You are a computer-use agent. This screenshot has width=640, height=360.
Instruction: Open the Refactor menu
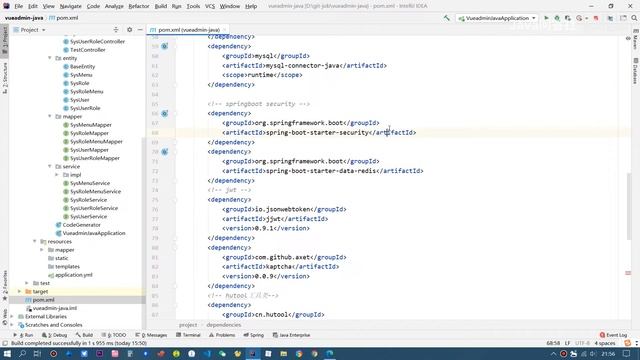pyautogui.click(x=139, y=6)
